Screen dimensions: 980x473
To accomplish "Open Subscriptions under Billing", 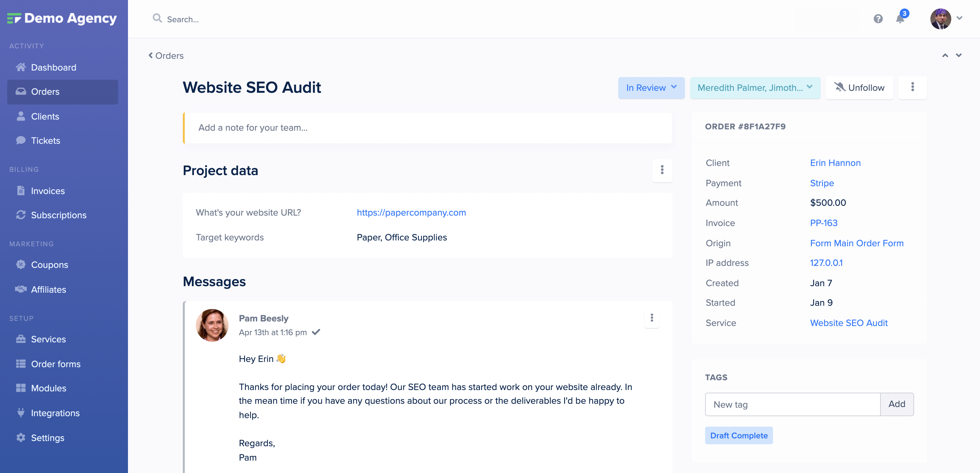I will (58, 215).
